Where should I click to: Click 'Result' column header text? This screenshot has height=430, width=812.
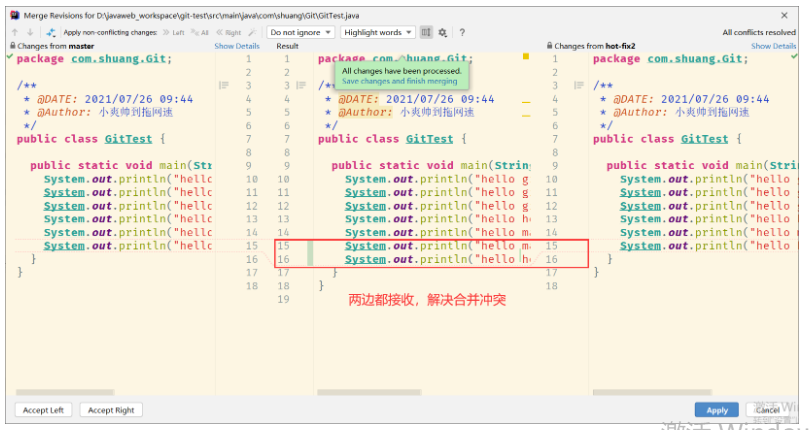click(287, 46)
